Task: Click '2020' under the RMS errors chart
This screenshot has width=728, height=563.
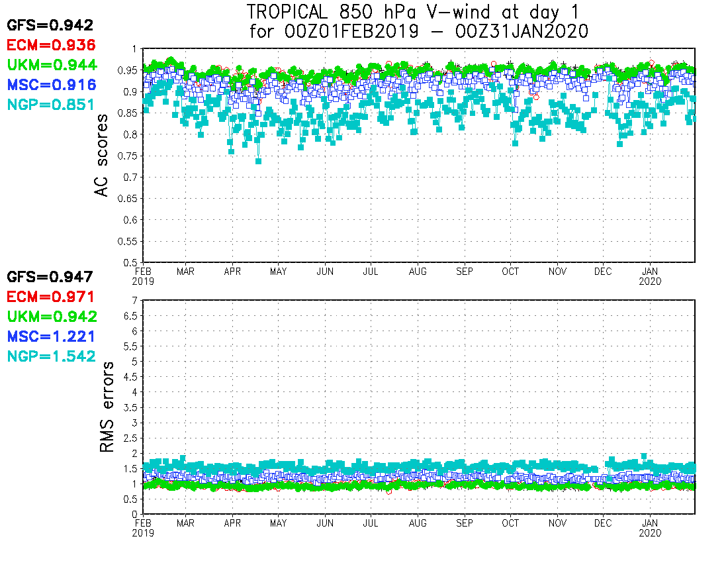Action: click(x=650, y=533)
